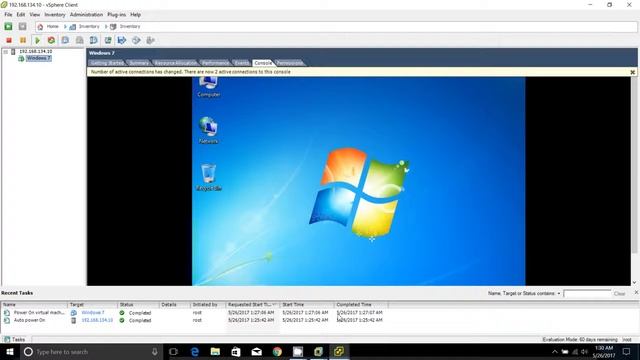
Task: Dismiss the active connections notification bar
Action: (632, 72)
